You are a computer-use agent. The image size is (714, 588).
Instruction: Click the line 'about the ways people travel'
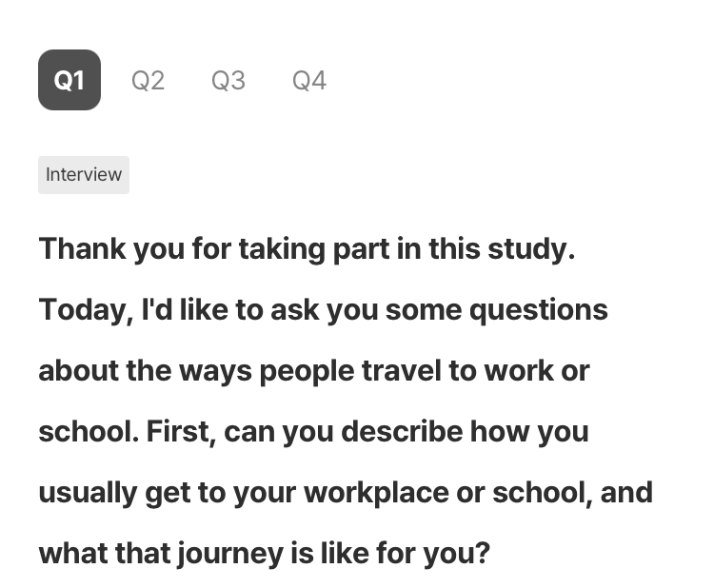(x=314, y=371)
